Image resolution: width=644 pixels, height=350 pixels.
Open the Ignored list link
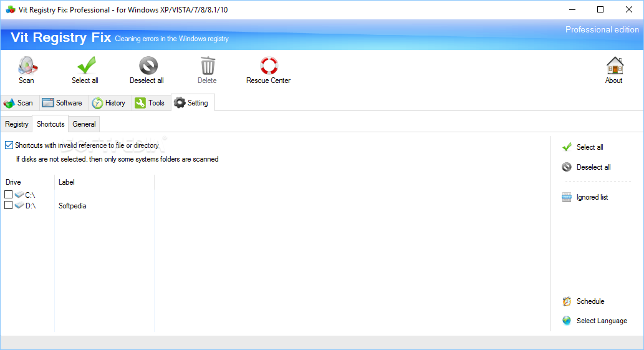(592, 197)
